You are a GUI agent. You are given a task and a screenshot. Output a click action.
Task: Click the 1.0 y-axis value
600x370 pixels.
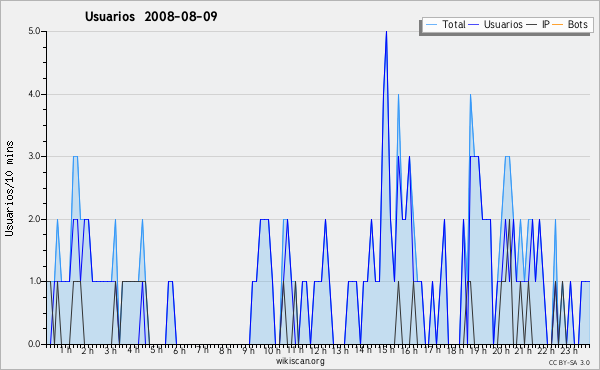(34, 282)
